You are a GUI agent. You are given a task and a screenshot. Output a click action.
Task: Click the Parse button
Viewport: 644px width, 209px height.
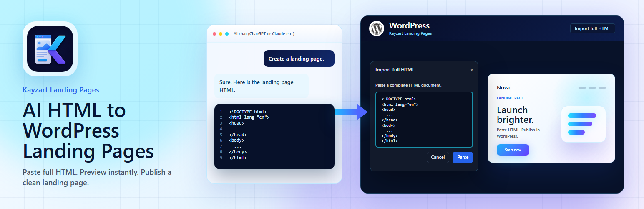[x=463, y=157]
